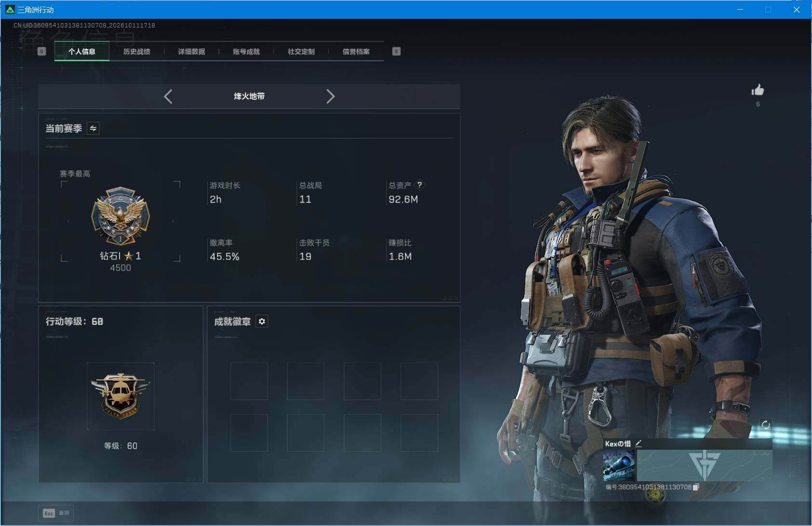This screenshot has height=526, width=812.
Task: Click the E next-tab key icon
Action: 396,52
